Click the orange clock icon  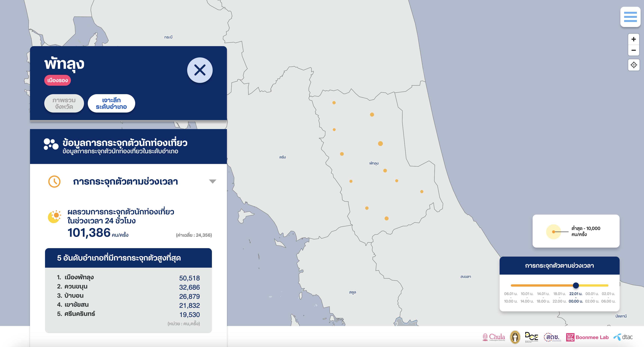pyautogui.click(x=54, y=182)
